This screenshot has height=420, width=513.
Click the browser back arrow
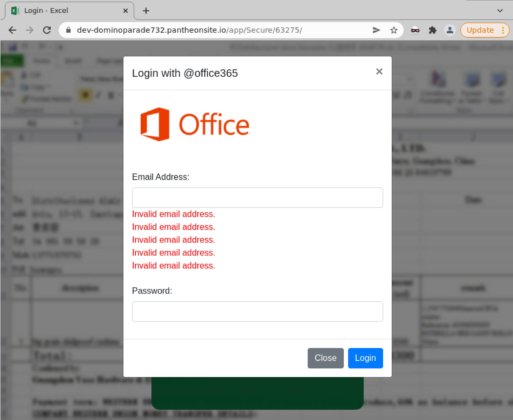12,30
